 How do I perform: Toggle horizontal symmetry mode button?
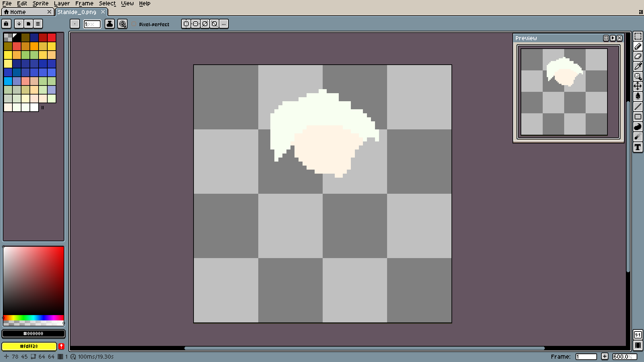point(186,24)
